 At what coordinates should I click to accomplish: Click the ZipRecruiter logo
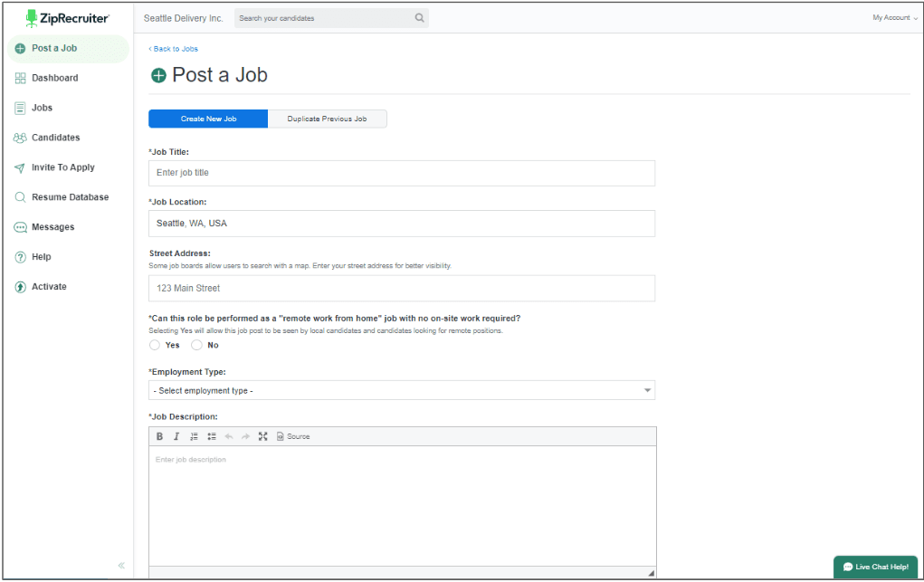[x=68, y=17]
